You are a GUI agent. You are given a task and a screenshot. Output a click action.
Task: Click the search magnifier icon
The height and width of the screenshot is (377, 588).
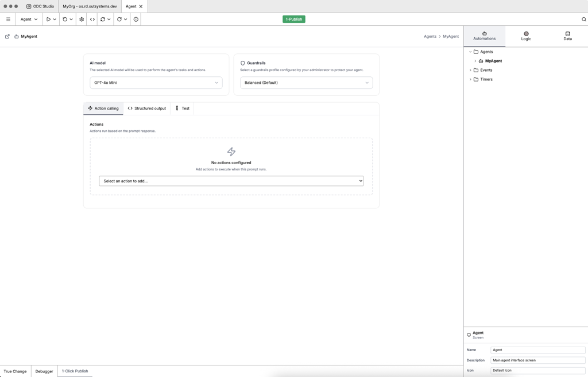click(x=584, y=19)
